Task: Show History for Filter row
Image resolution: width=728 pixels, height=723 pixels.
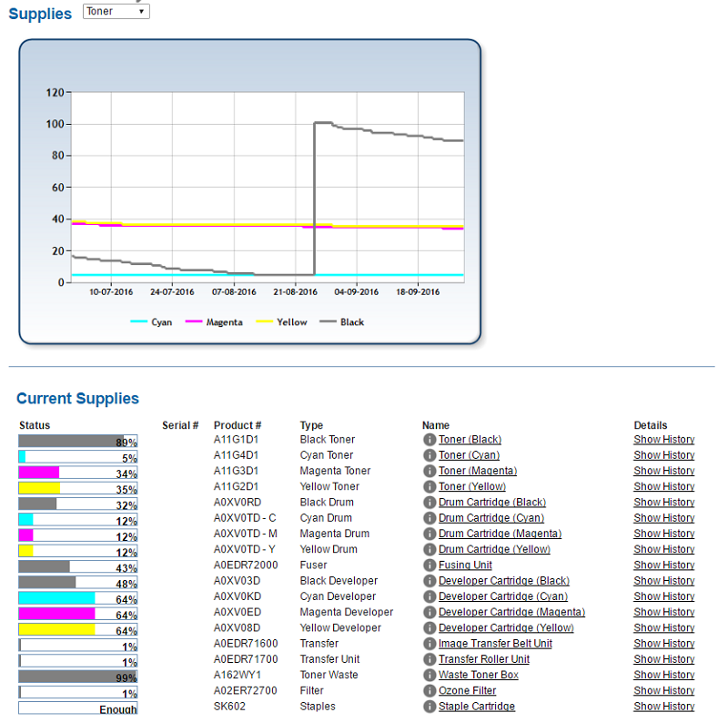Action: pos(664,691)
